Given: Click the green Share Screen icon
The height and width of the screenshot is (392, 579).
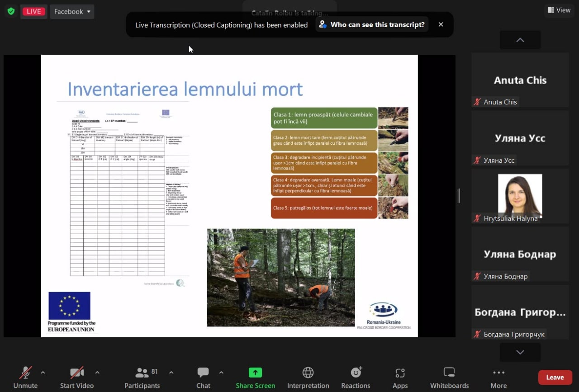Looking at the screenshot, I should coord(255,373).
